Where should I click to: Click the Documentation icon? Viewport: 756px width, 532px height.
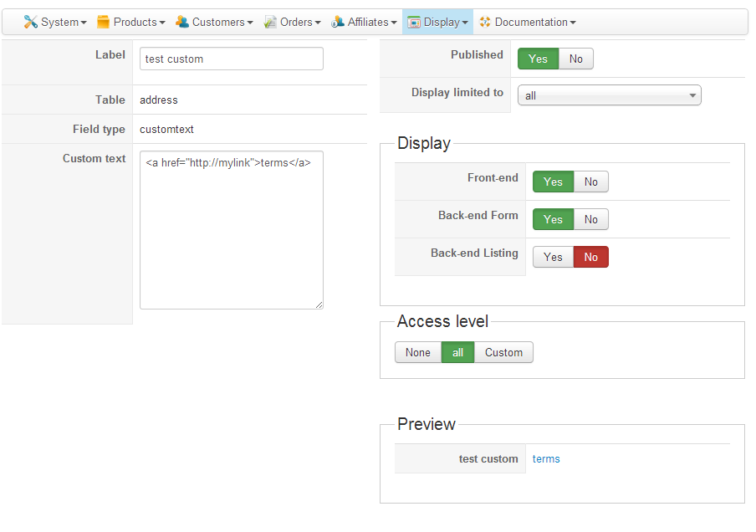[484, 22]
